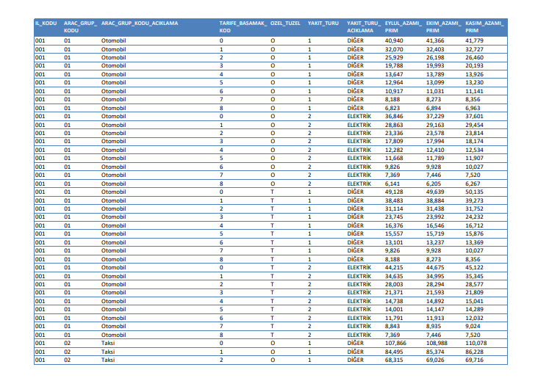
Task: Click the 108,988 Ekim premium cell
Action: point(437,344)
